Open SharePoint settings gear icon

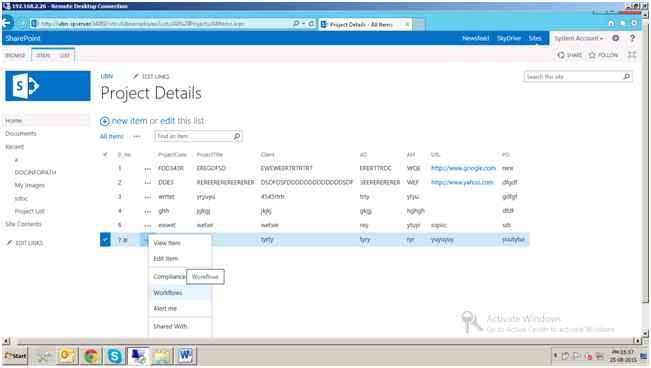pyautogui.click(x=616, y=38)
